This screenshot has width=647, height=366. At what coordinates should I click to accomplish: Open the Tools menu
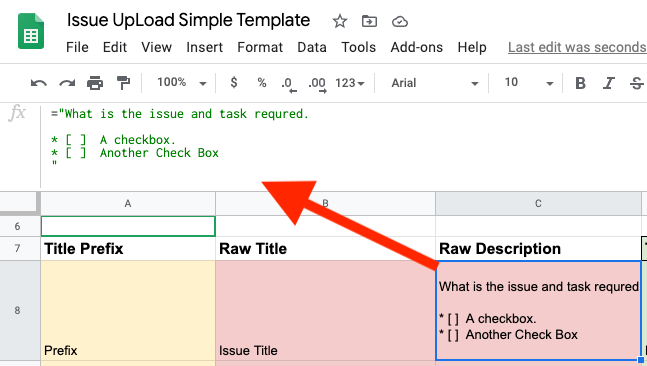[359, 47]
